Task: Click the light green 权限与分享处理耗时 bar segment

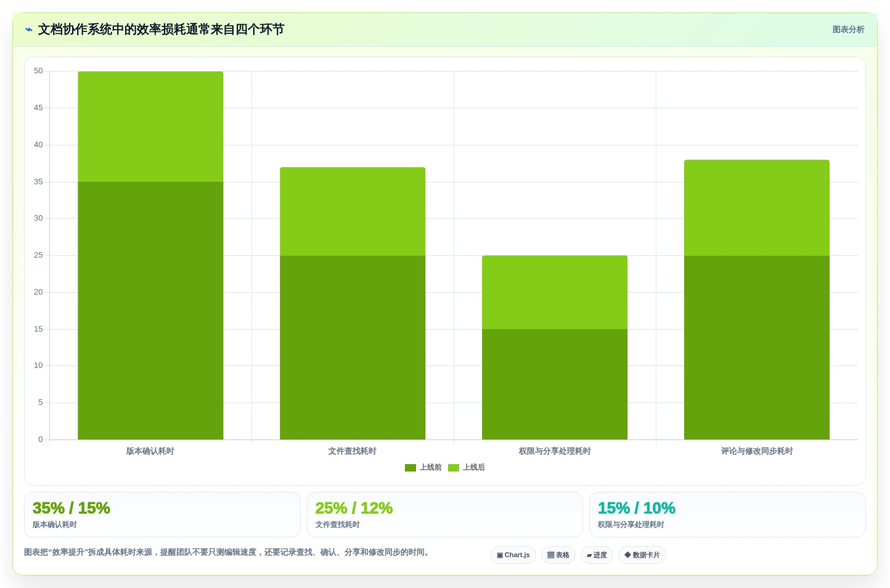Action: pyautogui.click(x=555, y=292)
